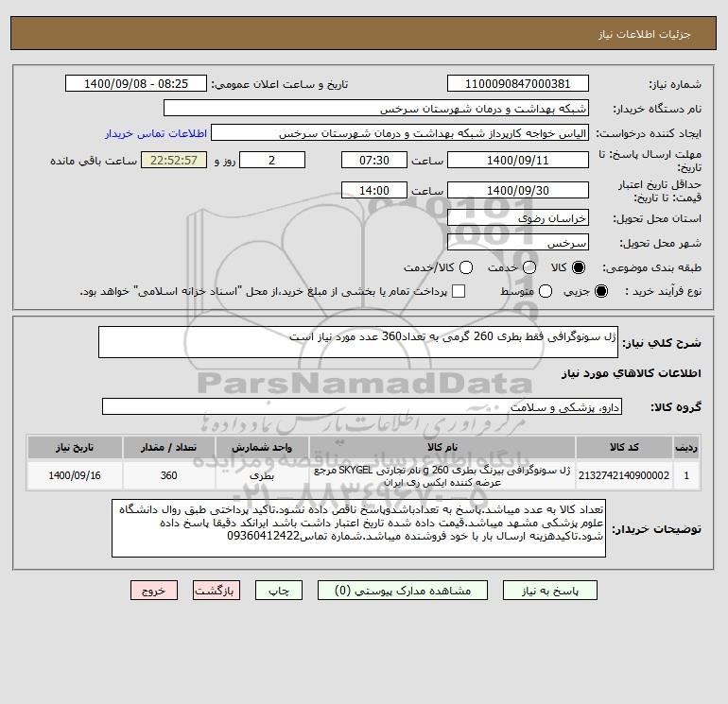Click the countdown timer 22:52:57

pos(174,160)
